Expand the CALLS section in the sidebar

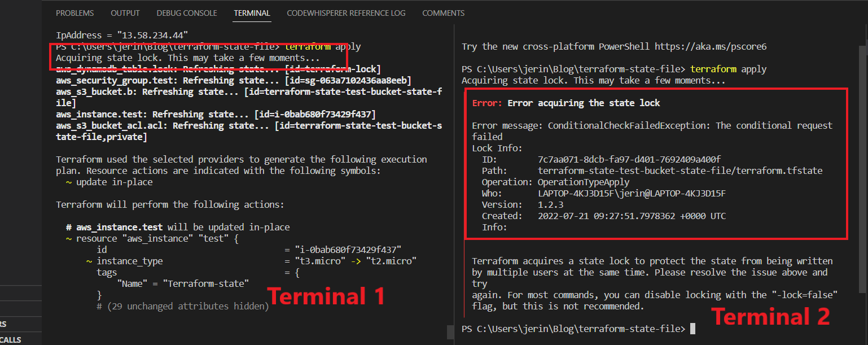17,339
